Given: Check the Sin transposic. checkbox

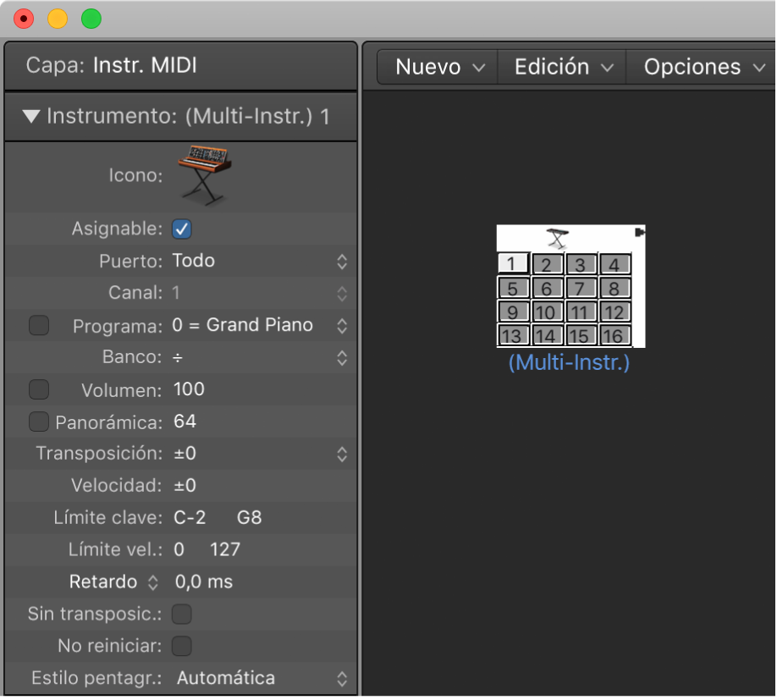Looking at the screenshot, I should (x=181, y=614).
